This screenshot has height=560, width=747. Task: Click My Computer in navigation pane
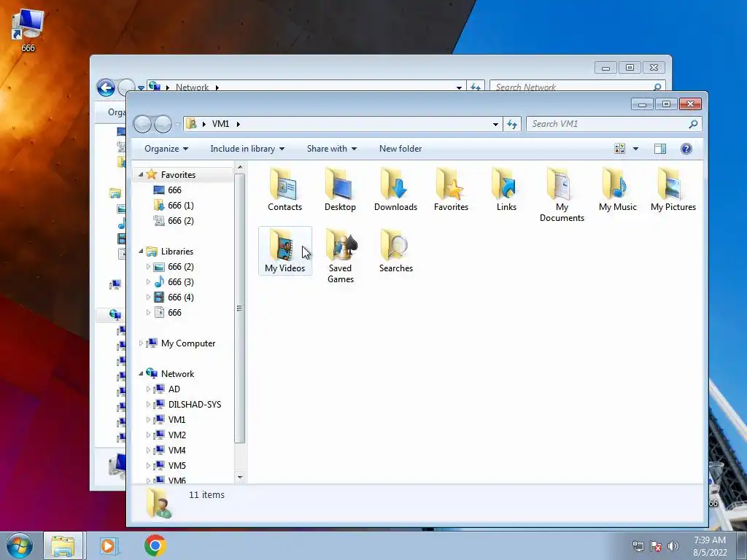pos(187,343)
